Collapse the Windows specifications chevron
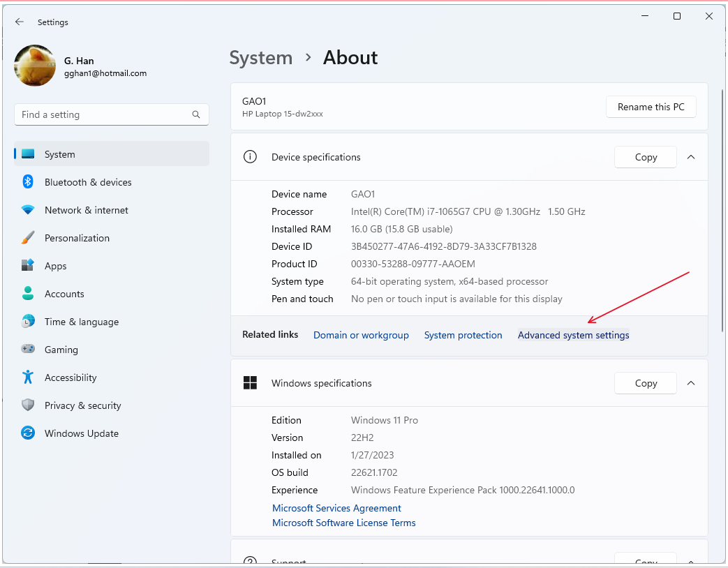This screenshot has height=568, width=728. coord(691,383)
